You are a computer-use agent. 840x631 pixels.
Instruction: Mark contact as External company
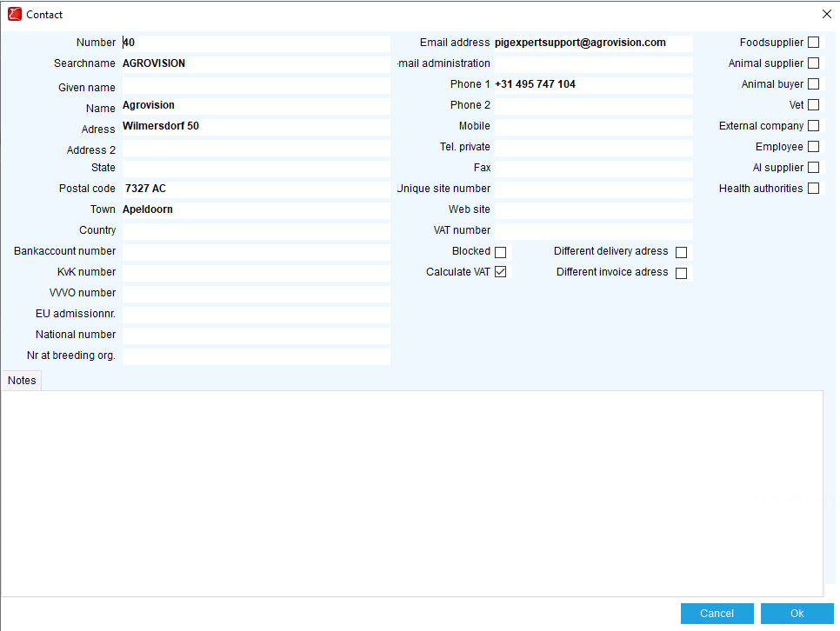coord(813,126)
